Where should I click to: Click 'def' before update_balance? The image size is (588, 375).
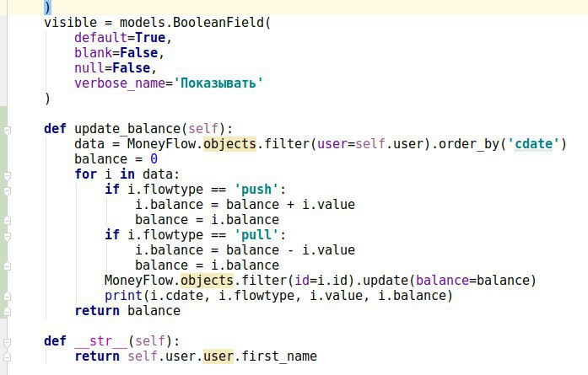click(55, 128)
